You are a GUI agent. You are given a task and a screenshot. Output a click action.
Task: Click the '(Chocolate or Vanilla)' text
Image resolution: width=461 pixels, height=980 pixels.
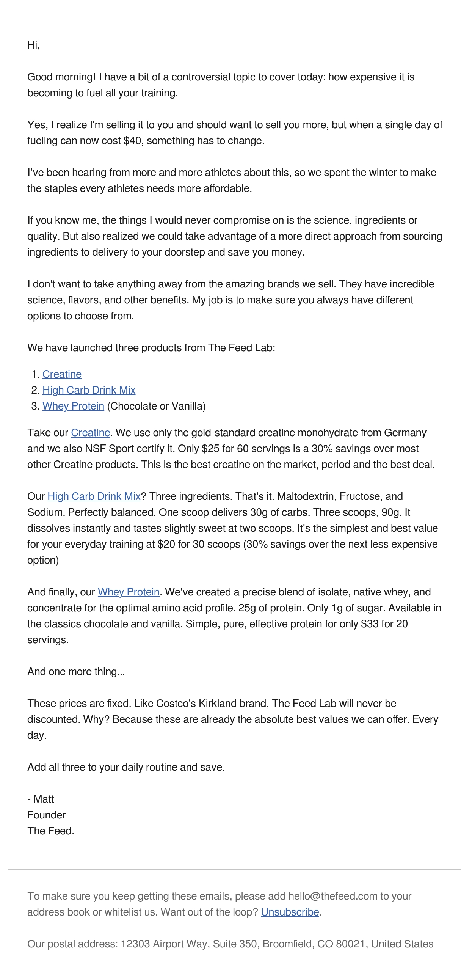(156, 406)
